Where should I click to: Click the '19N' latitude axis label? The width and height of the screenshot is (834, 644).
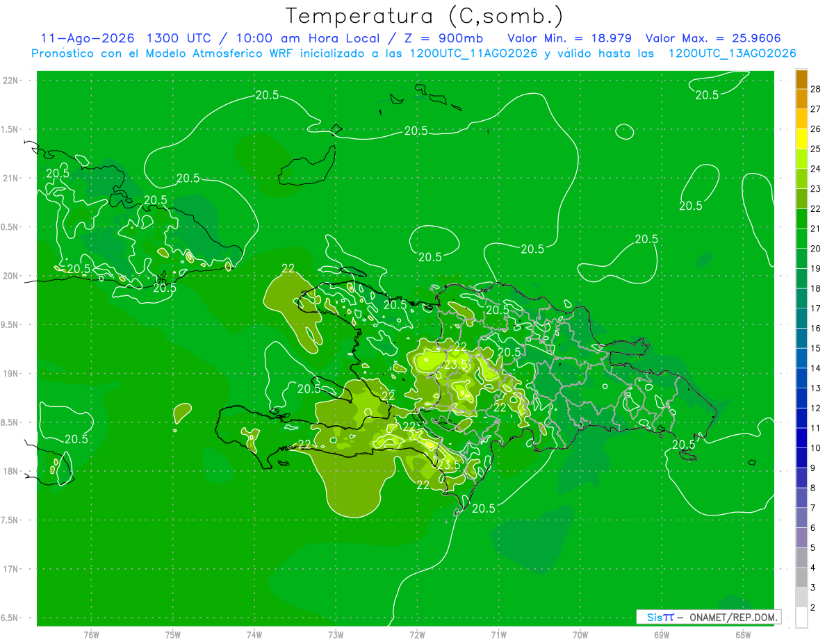(10, 374)
